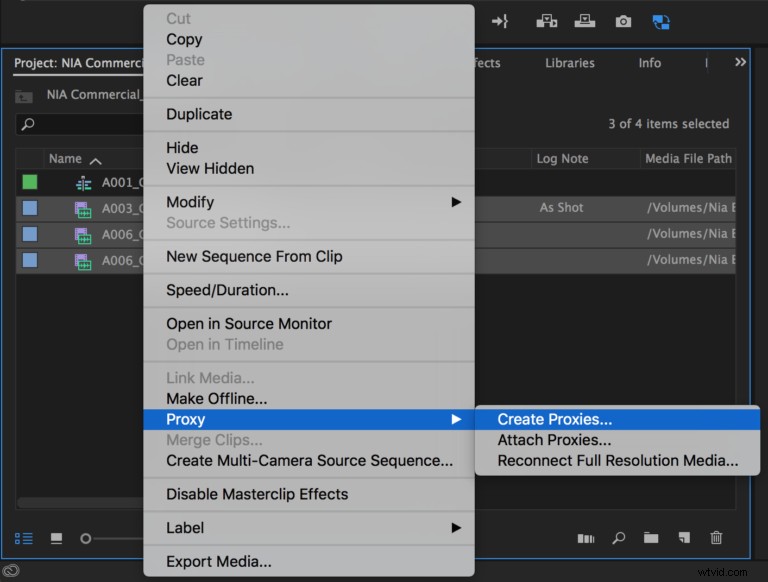This screenshot has width=768, height=582.
Task: Select Reconnect Full Resolution Media...
Action: [x=617, y=461]
